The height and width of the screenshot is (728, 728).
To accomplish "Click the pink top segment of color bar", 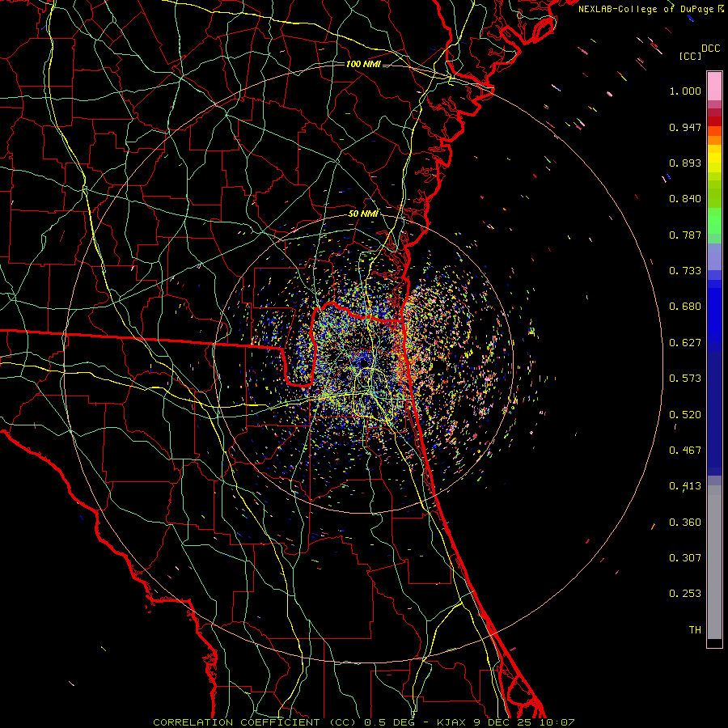I will coord(714,86).
